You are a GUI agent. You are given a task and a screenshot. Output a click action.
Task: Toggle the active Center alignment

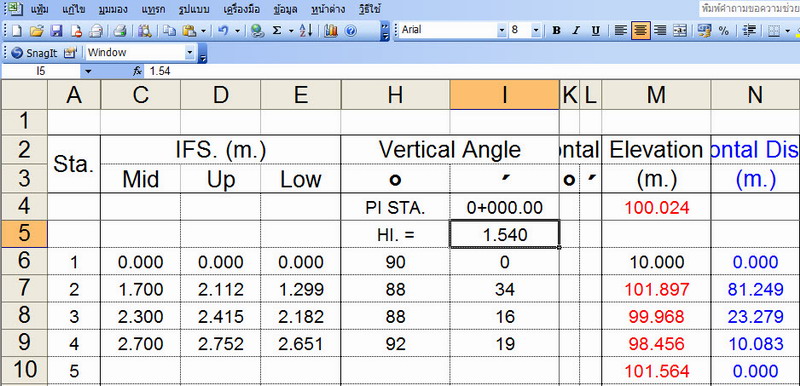pyautogui.click(x=640, y=31)
